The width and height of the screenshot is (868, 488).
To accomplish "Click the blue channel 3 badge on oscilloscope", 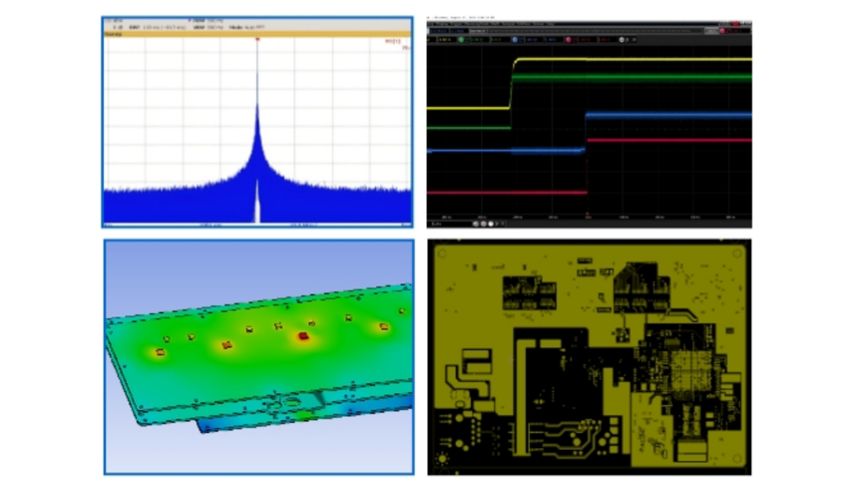I will coord(515,39).
